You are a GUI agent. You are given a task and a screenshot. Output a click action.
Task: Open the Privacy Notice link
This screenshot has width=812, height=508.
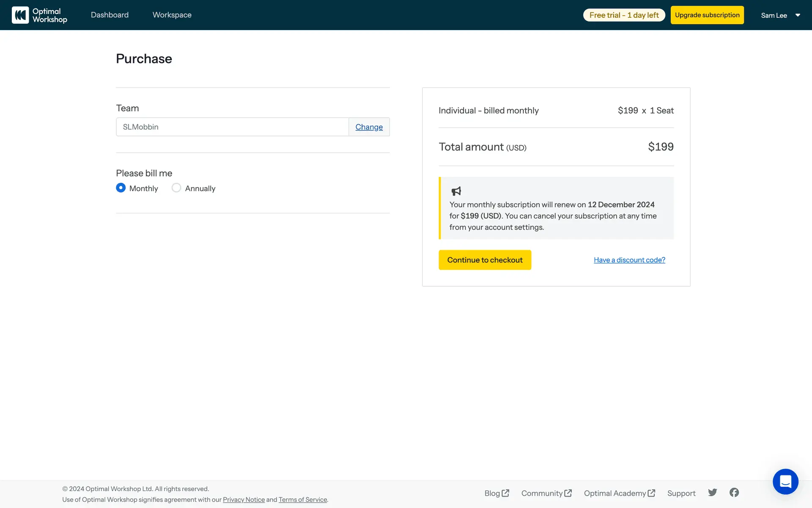click(244, 500)
